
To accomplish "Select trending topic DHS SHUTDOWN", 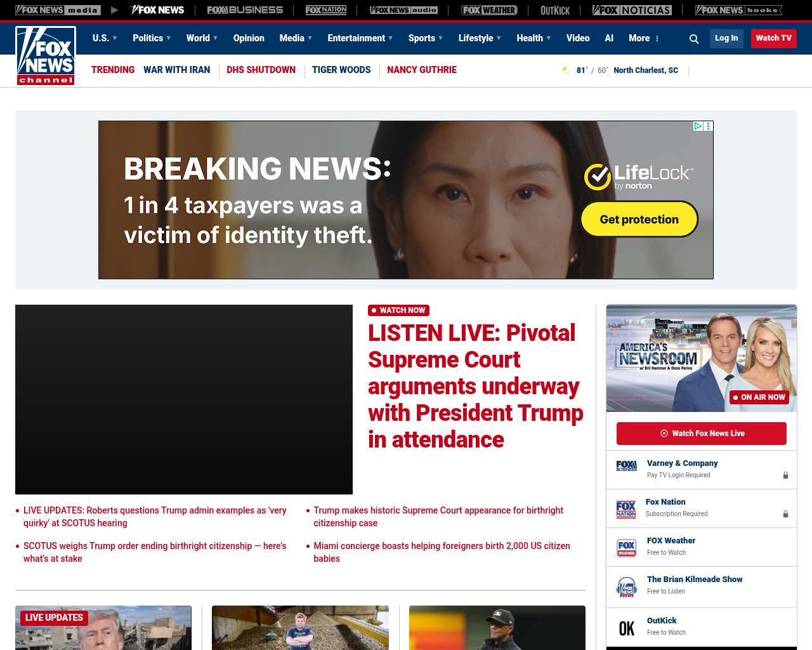I will point(261,70).
